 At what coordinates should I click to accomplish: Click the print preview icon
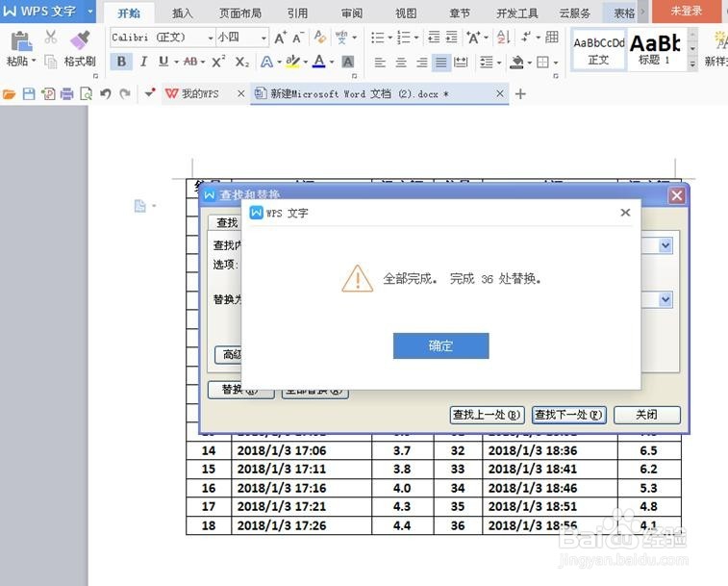(86, 94)
